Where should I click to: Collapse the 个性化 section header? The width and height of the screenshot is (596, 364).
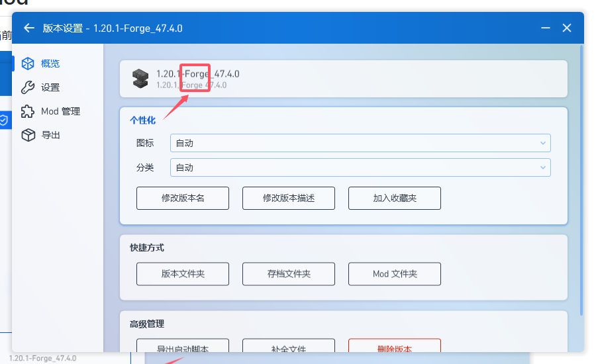tap(142, 120)
